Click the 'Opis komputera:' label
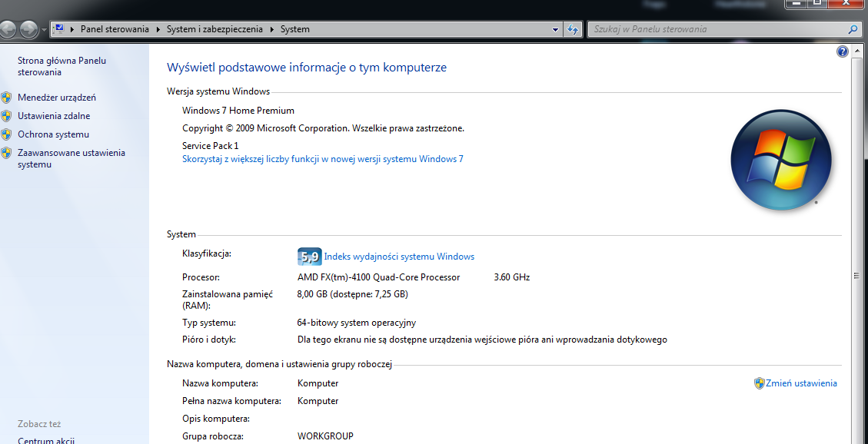The width and height of the screenshot is (868, 444). click(216, 418)
